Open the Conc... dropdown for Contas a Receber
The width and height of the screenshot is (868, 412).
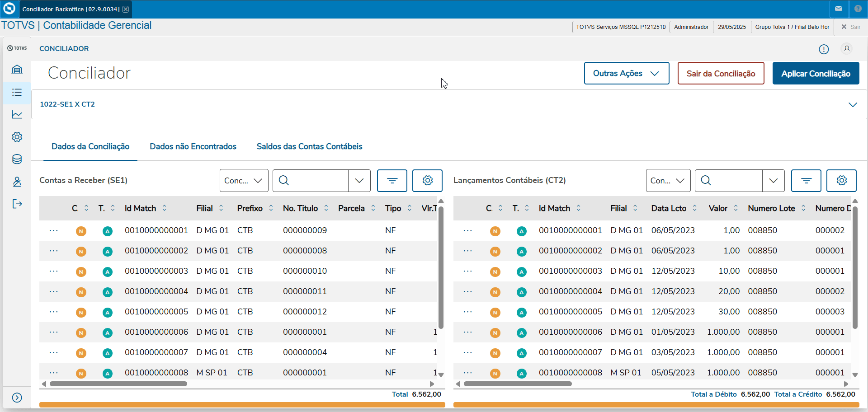click(244, 181)
